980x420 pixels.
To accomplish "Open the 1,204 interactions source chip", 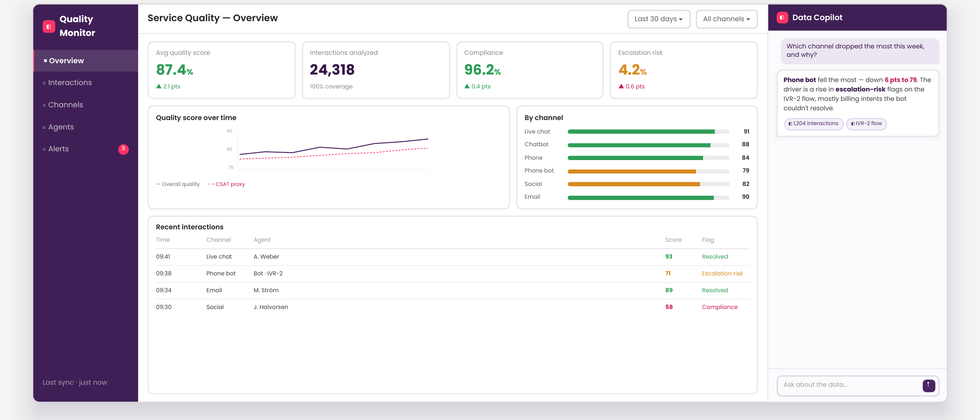I will tap(813, 123).
